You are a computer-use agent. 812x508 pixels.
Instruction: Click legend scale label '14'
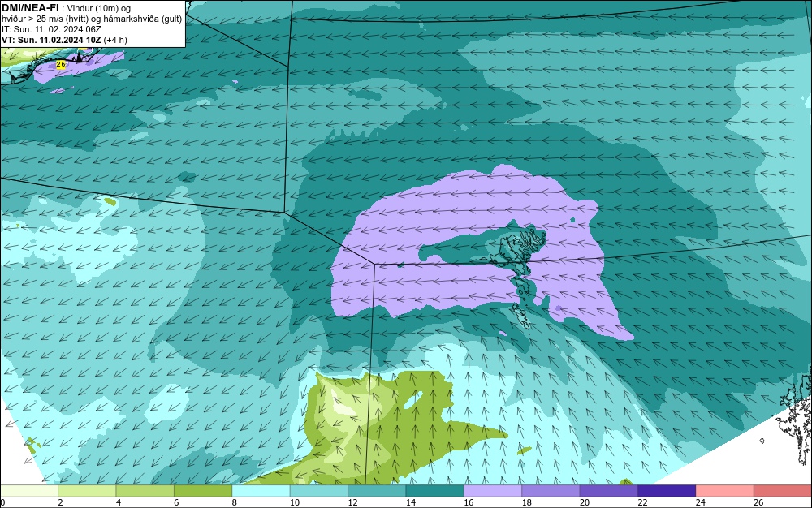pos(411,502)
